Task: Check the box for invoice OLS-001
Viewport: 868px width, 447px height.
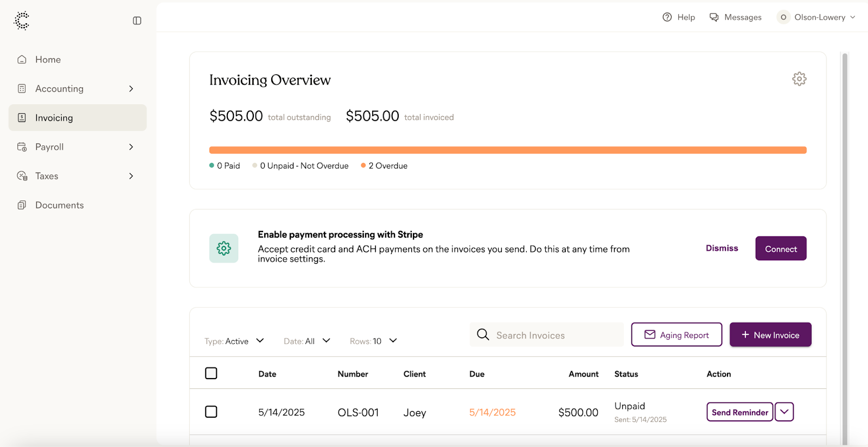Action: tap(211, 412)
